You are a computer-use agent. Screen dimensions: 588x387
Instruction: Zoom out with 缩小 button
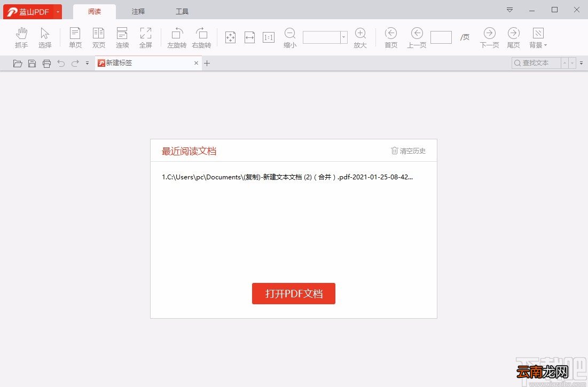tap(290, 37)
